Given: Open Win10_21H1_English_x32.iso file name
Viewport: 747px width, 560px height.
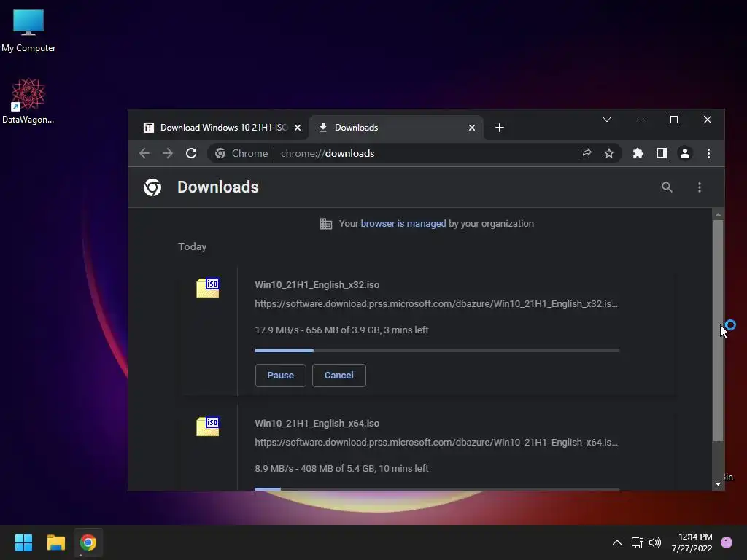Looking at the screenshot, I should point(317,285).
